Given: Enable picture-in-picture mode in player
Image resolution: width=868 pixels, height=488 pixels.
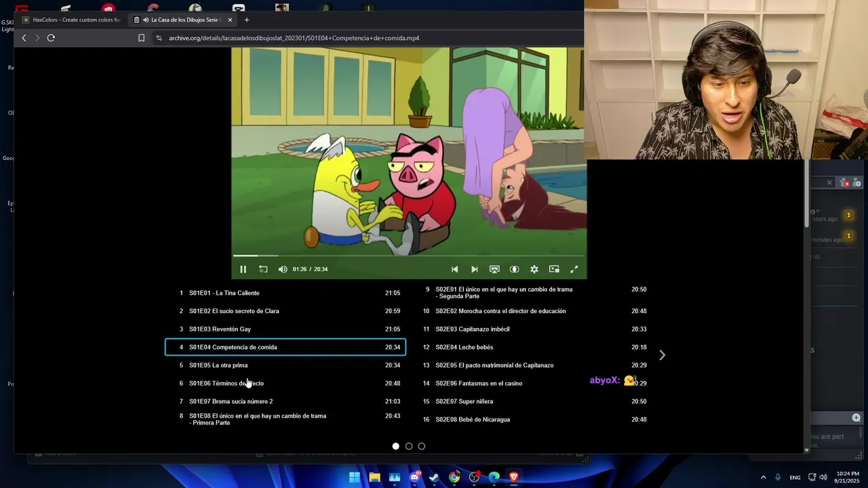Looking at the screenshot, I should [554, 269].
